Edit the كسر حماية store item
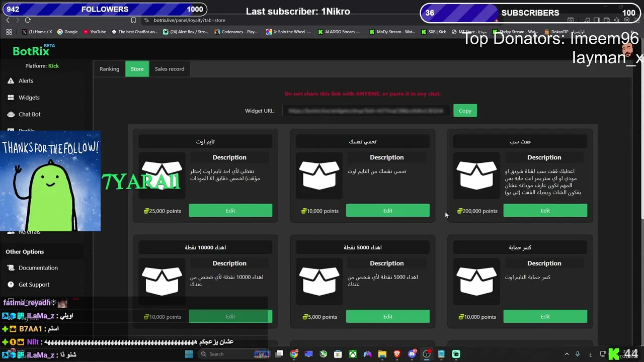The image size is (644, 362). click(x=545, y=317)
